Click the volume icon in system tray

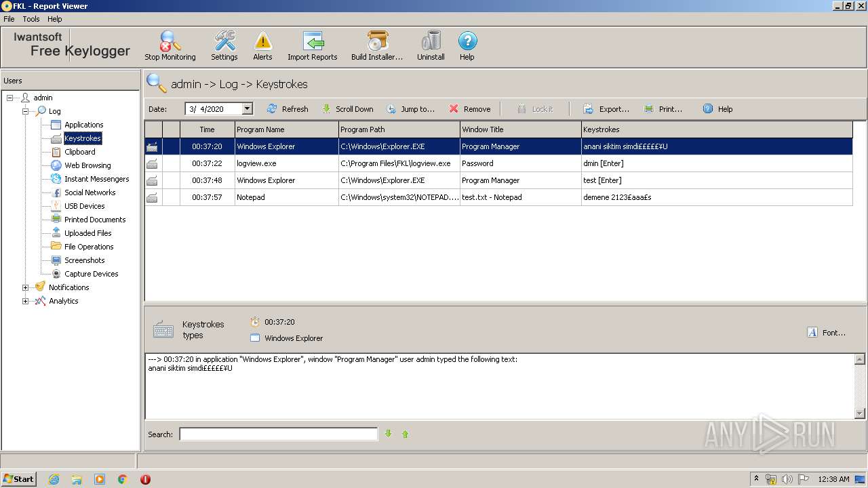click(787, 479)
